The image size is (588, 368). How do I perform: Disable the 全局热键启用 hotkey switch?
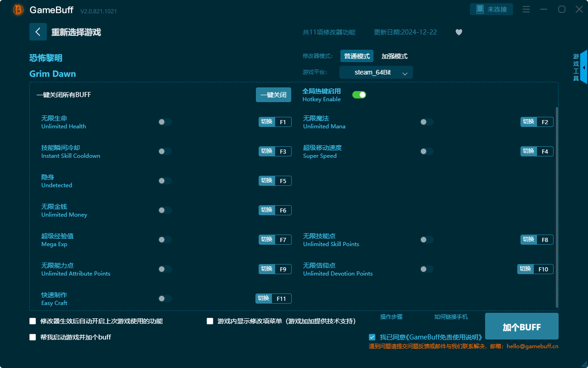point(359,94)
